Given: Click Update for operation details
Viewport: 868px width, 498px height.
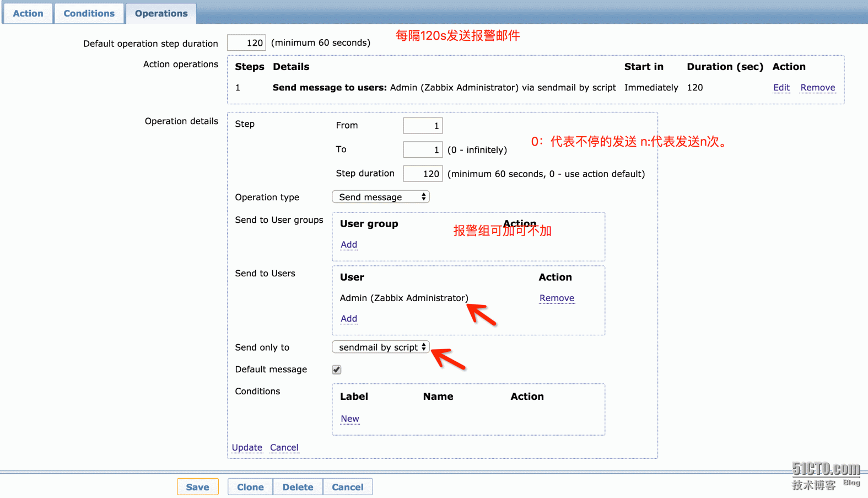Looking at the screenshot, I should (x=247, y=447).
